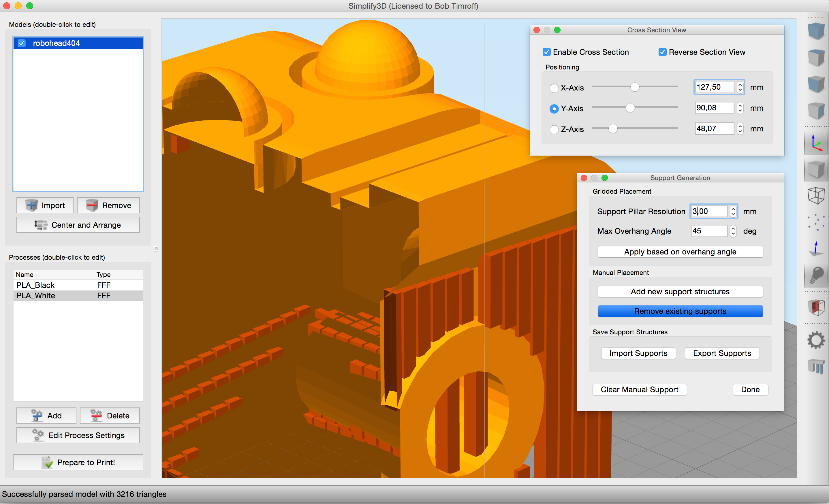Screen dimensions: 829x504
Task: Switch to wireframe model rendering icon
Action: (816, 196)
